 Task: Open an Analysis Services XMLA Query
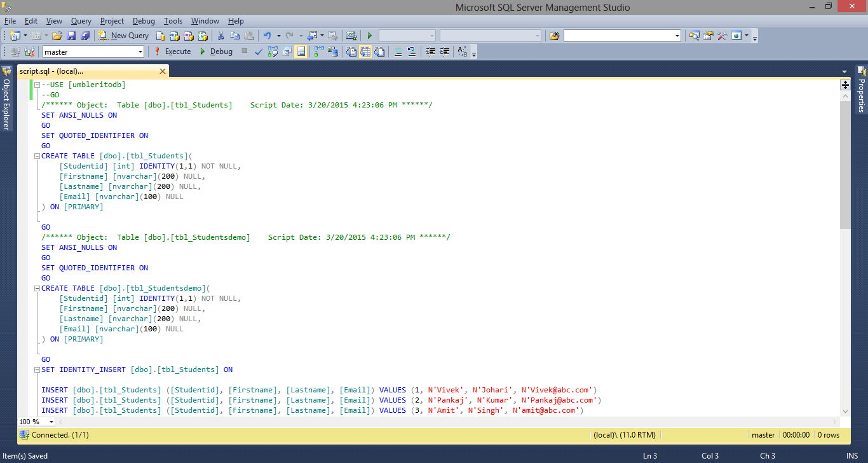203,36
